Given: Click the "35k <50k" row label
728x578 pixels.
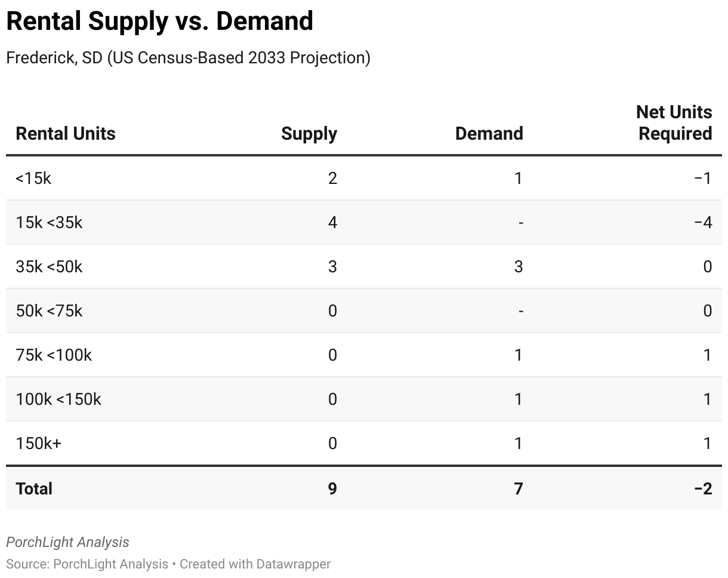Looking at the screenshot, I should [x=49, y=266].
